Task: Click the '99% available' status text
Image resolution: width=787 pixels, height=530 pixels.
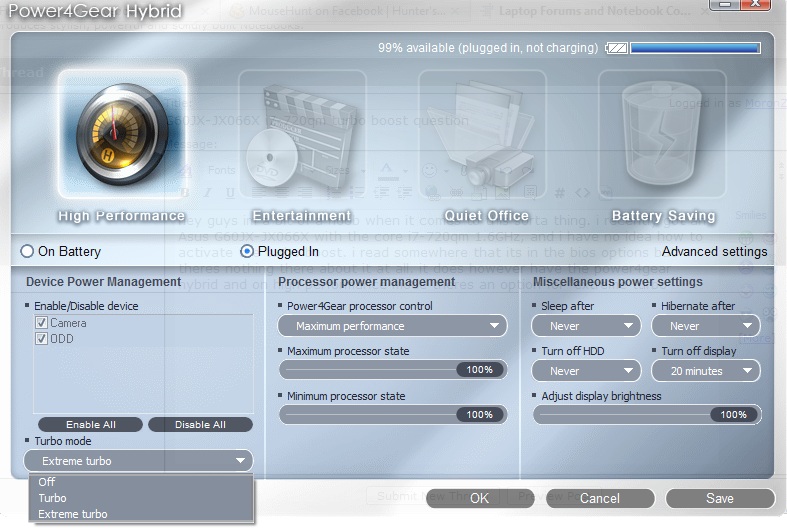Action: pyautogui.click(x=488, y=48)
